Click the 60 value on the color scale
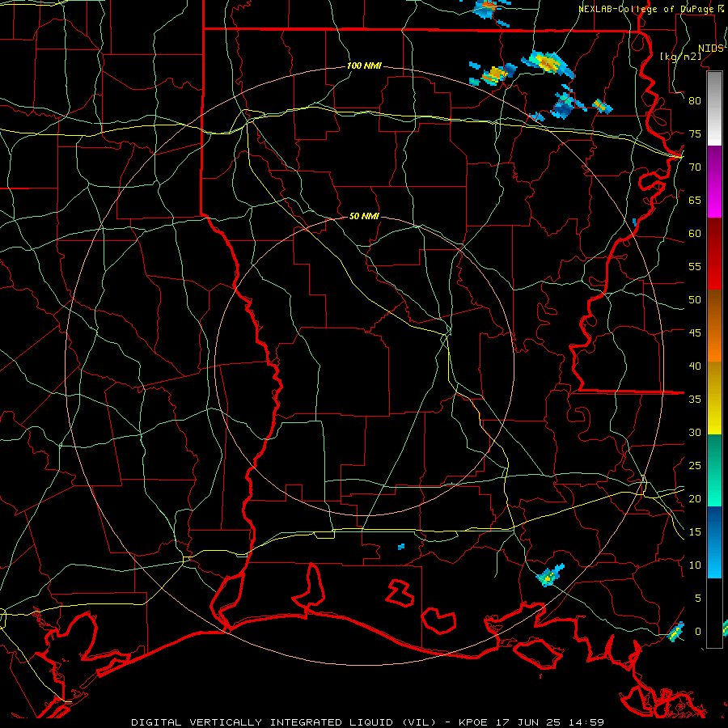 [x=695, y=234]
